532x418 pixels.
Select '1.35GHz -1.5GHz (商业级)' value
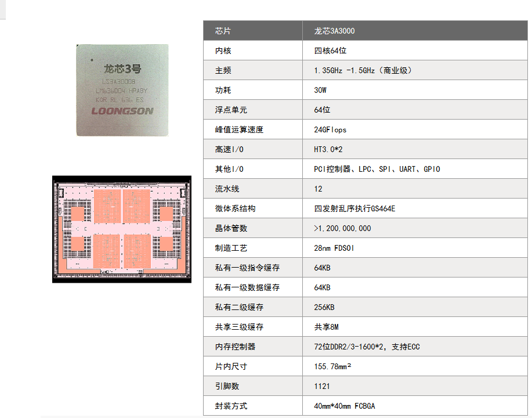pyautogui.click(x=364, y=70)
